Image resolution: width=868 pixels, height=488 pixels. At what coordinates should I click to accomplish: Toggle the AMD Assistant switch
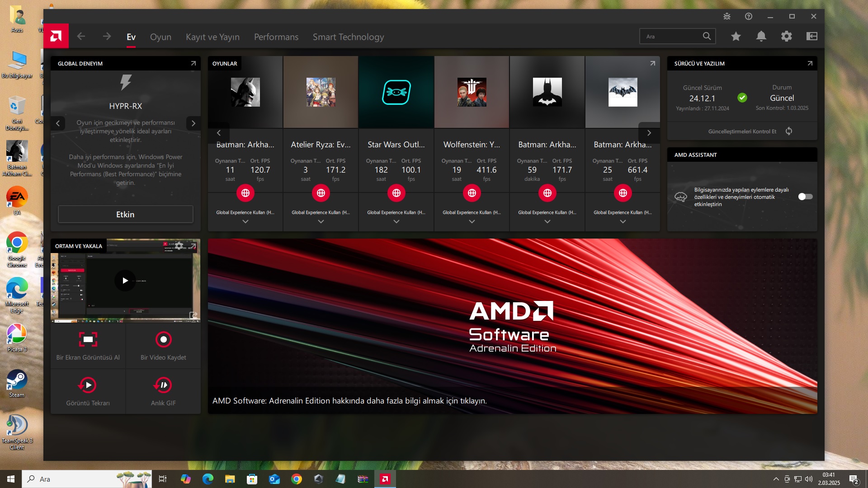(805, 197)
